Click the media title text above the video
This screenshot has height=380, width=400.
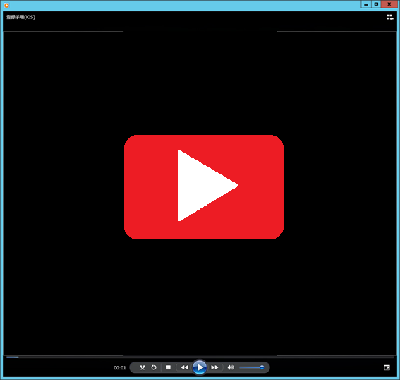pyautogui.click(x=21, y=17)
